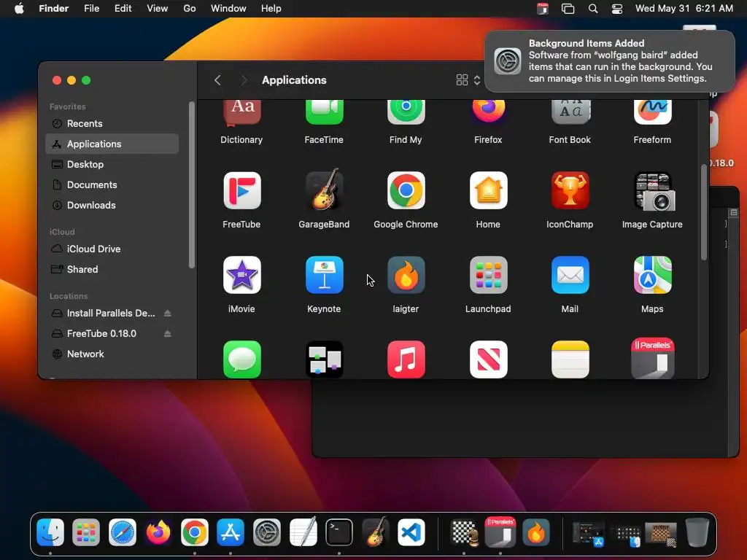This screenshot has width=747, height=560.
Task: Launch App Store from the Dock
Action: click(231, 532)
